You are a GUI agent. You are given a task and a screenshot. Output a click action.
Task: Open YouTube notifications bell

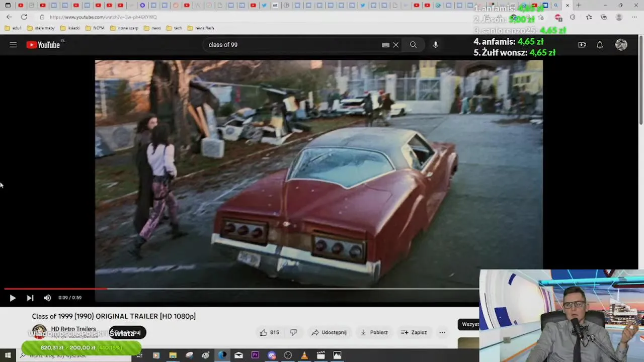[x=600, y=45]
